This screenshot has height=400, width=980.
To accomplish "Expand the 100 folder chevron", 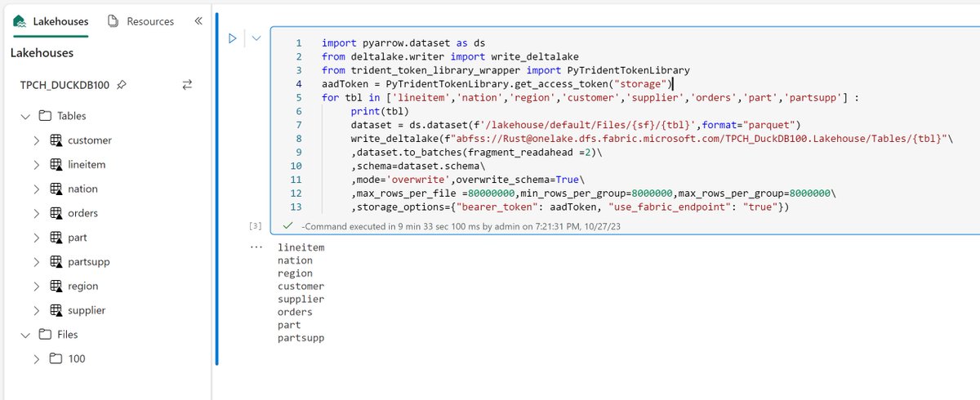I will [37, 358].
